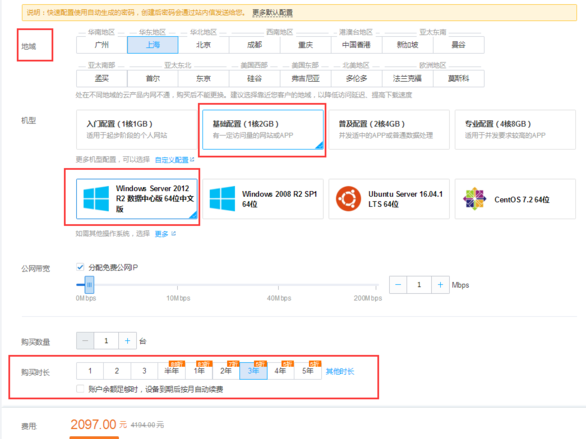586x439 pixels.
Task: Click the 2097.00 元 price text
Action: [x=99, y=425]
